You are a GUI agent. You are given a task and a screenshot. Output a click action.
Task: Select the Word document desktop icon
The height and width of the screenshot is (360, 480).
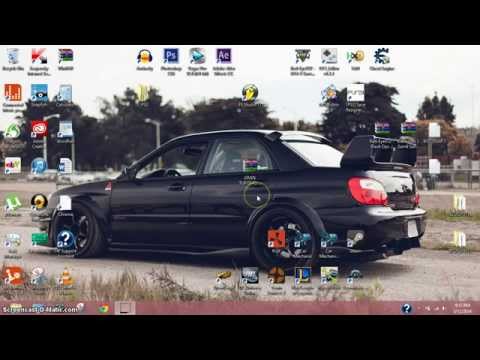click(x=65, y=165)
